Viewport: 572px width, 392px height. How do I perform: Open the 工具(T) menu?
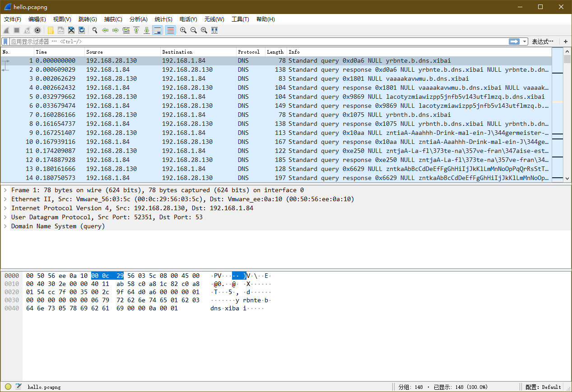[240, 19]
